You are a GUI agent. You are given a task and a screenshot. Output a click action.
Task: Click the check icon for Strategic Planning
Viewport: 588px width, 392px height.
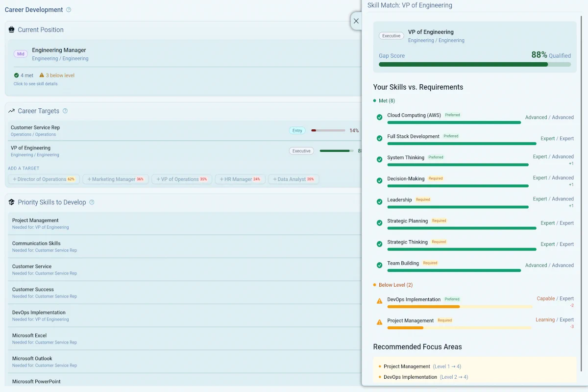click(379, 223)
